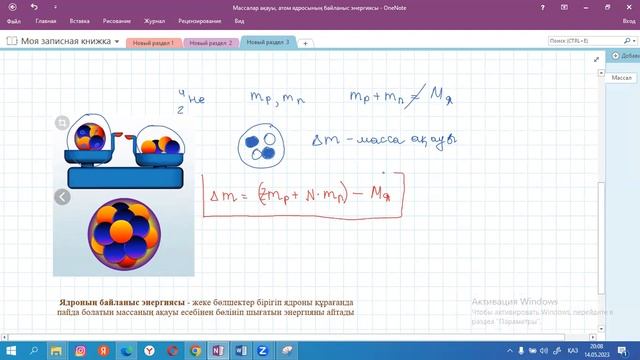Click the microphone tray icon
Screen dimensions: 640x360
click(x=521, y=351)
